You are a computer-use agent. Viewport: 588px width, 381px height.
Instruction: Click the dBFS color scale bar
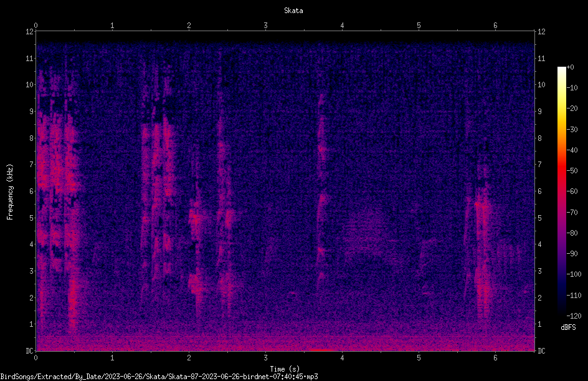pos(561,191)
